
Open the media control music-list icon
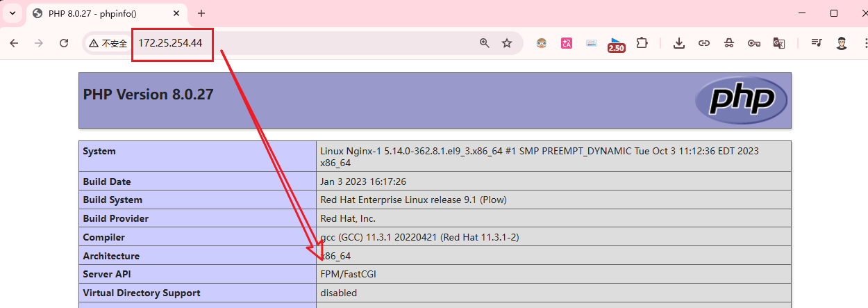(x=817, y=43)
